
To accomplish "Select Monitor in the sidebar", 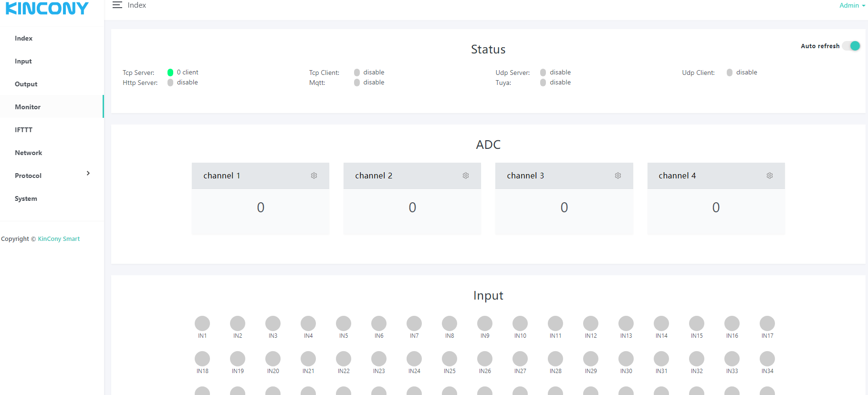I will [x=28, y=107].
